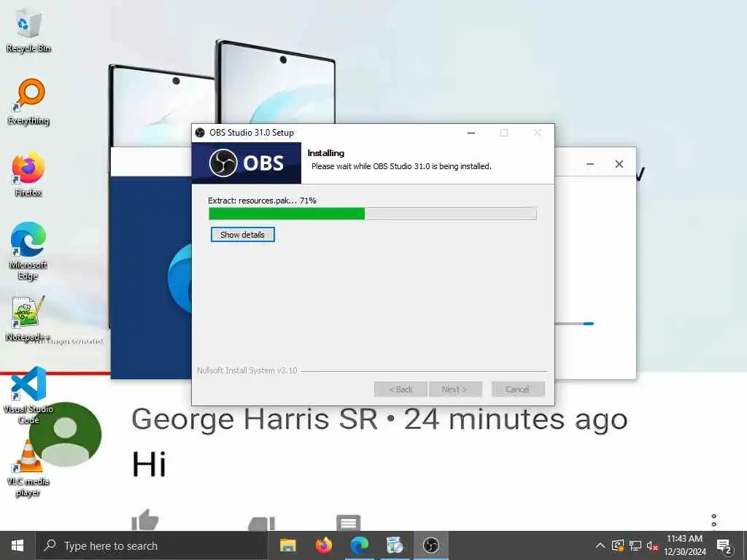This screenshot has height=560, width=747.
Task: Click George Harris SR's green avatar
Action: [x=65, y=435]
